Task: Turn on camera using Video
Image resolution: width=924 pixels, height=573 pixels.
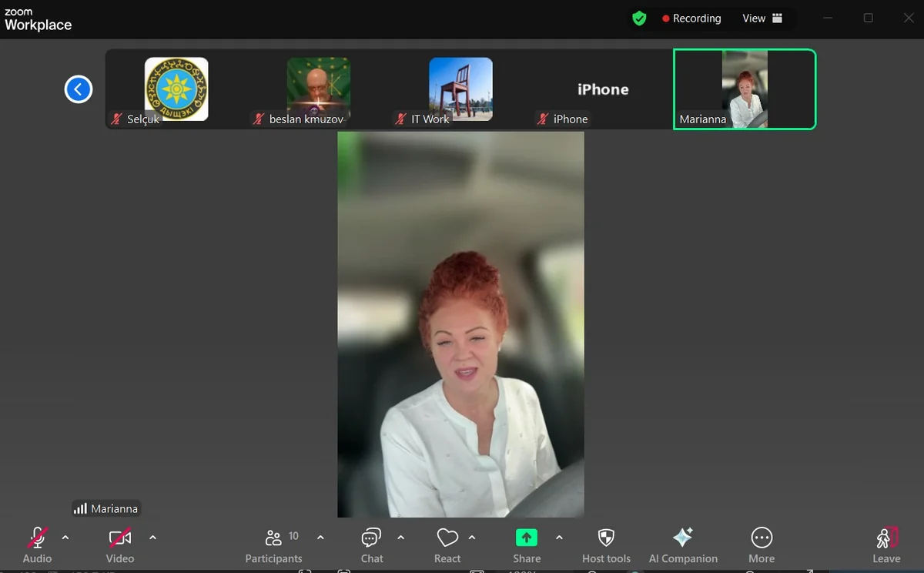Action: click(120, 545)
